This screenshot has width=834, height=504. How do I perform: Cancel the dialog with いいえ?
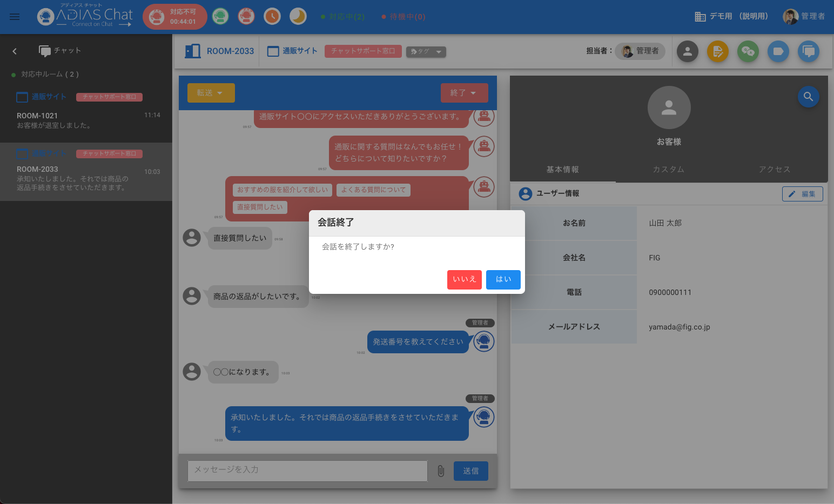(464, 279)
